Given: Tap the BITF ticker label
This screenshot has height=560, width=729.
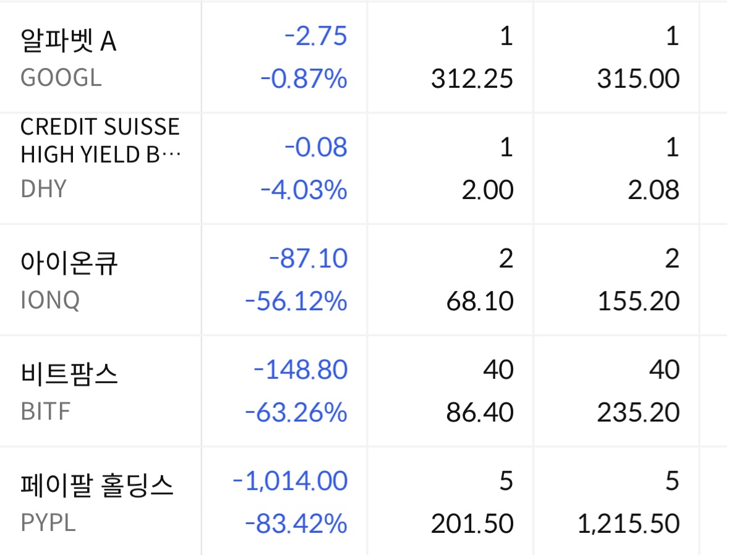Looking at the screenshot, I should click(x=45, y=412).
